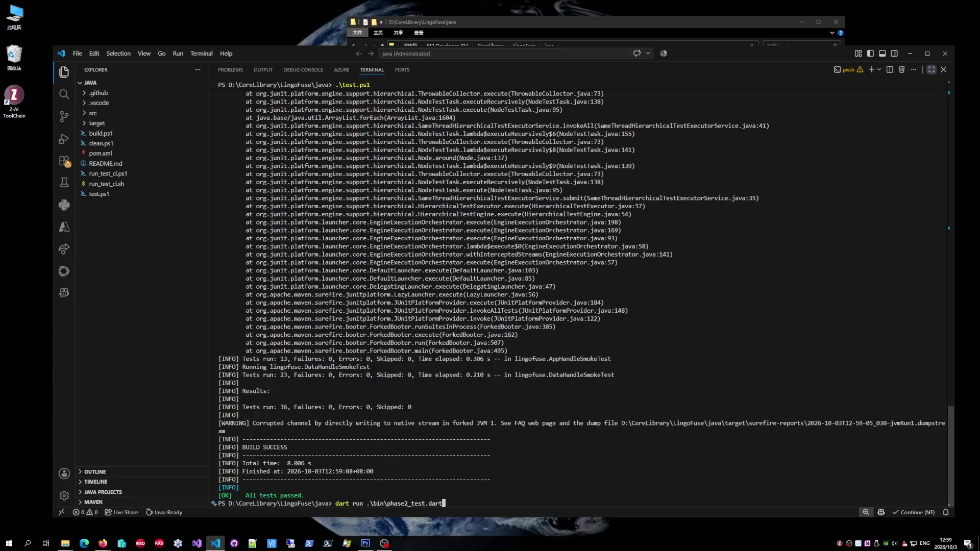The height and width of the screenshot is (551, 980).
Task: Open the Explorer view in activity bar
Action: pos(64,72)
